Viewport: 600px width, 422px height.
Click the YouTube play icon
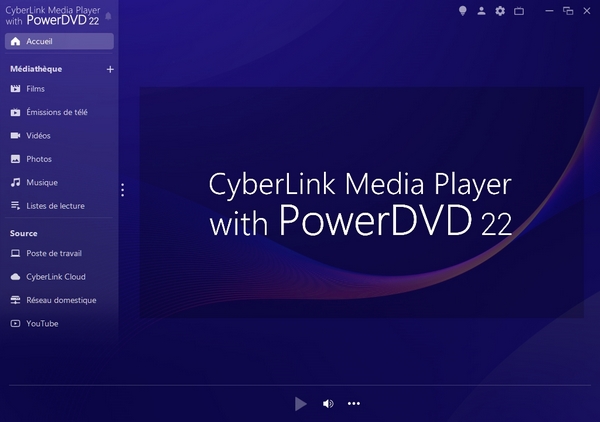[x=15, y=324]
